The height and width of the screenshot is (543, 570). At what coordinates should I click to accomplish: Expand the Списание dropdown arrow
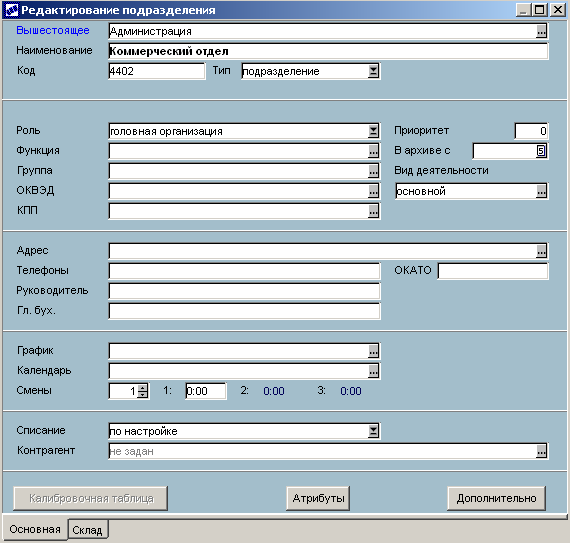pos(373,431)
